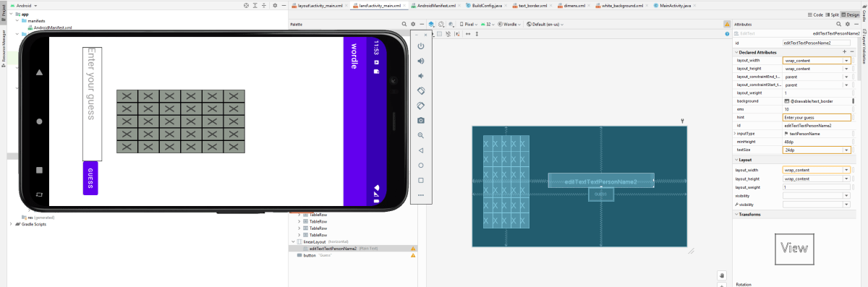Open the design surface layers selector
The image size is (868, 287).
pyautogui.click(x=432, y=24)
